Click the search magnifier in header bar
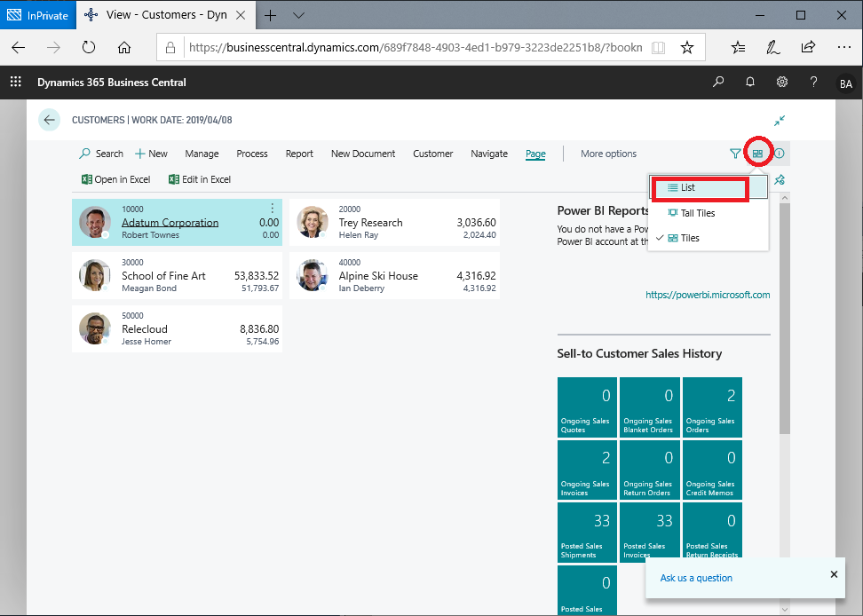The image size is (863, 616). [x=718, y=82]
